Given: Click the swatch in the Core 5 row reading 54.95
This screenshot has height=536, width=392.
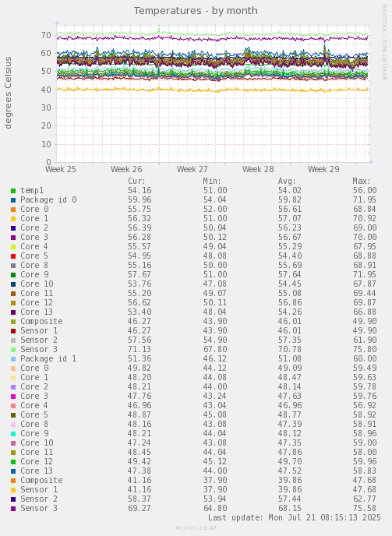Looking at the screenshot, I should click(13, 256).
